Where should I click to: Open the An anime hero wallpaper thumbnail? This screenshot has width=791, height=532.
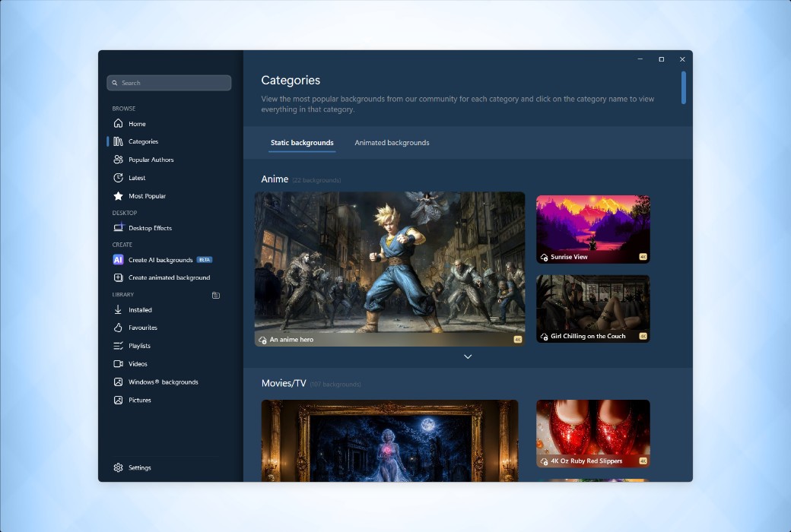(389, 269)
